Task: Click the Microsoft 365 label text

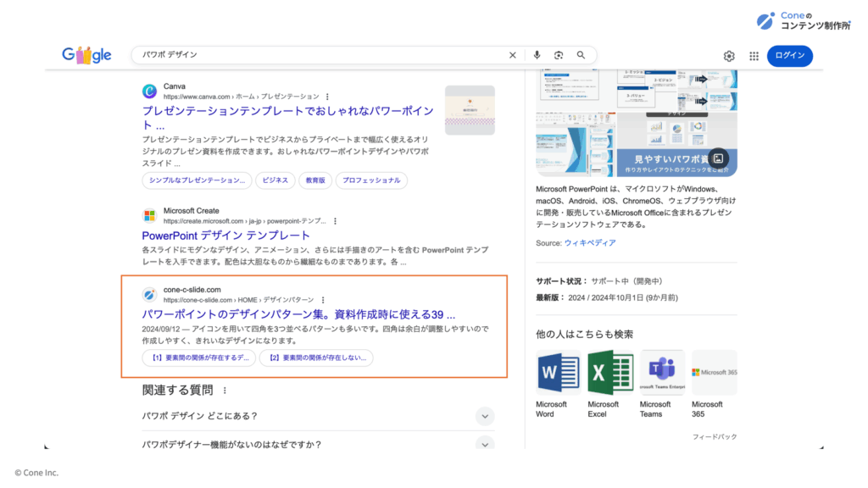Action: tap(708, 409)
